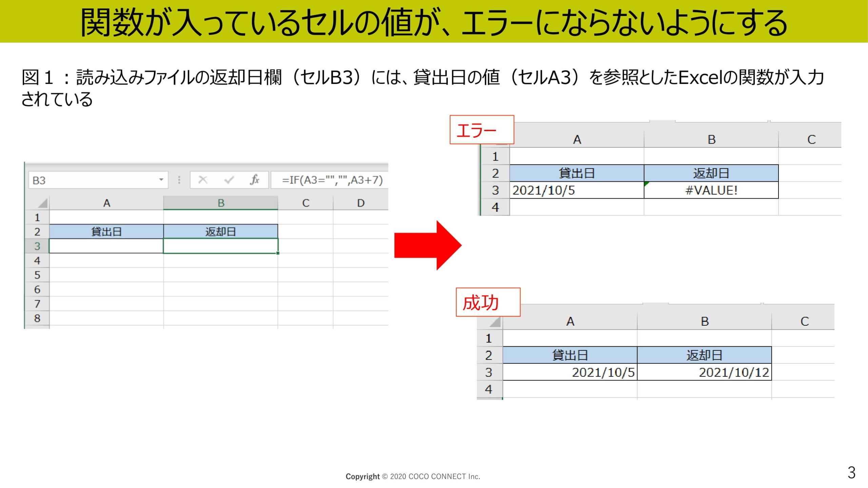Click the formula =IF(A3="","",A3+7) in the formula bar
This screenshot has width=868, height=488.
coord(332,180)
